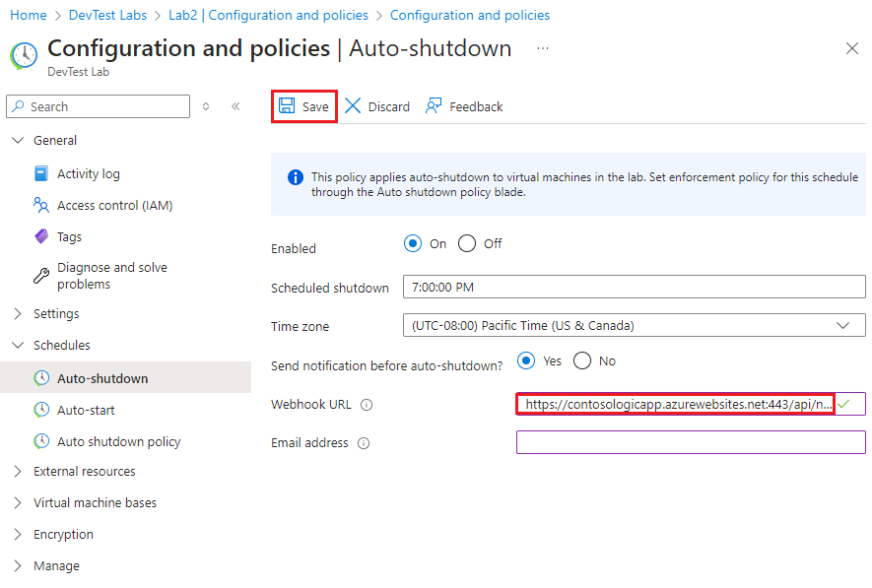Click the Tags icon
The image size is (872, 588).
(39, 236)
